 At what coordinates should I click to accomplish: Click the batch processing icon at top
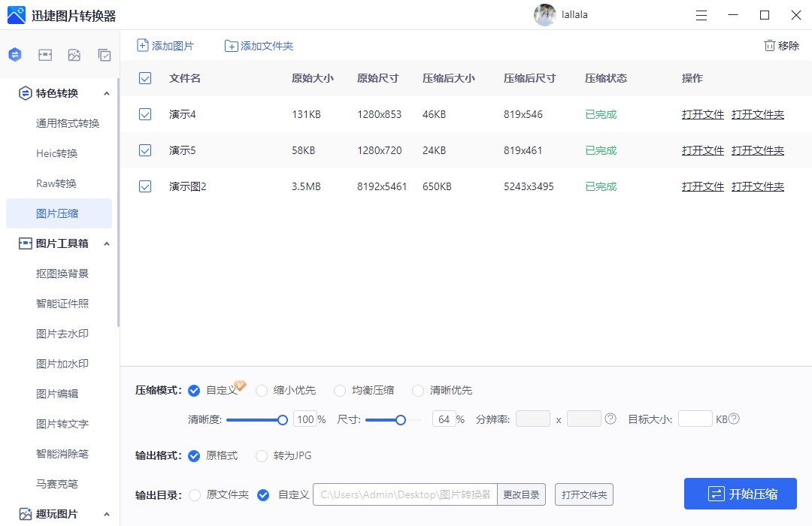click(x=104, y=54)
